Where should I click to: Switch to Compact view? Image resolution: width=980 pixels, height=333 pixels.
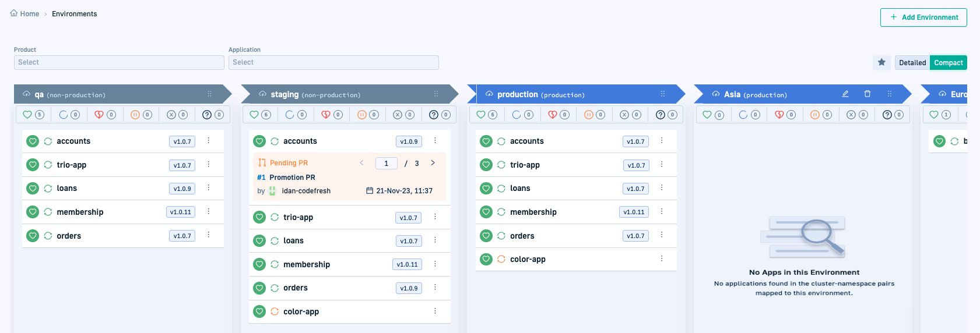click(948, 63)
